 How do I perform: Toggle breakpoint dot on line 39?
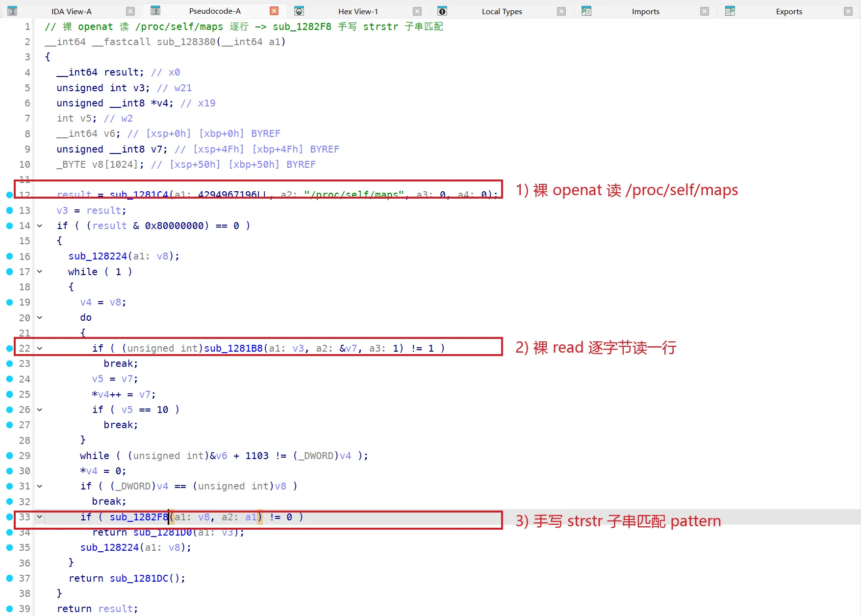coord(9,609)
